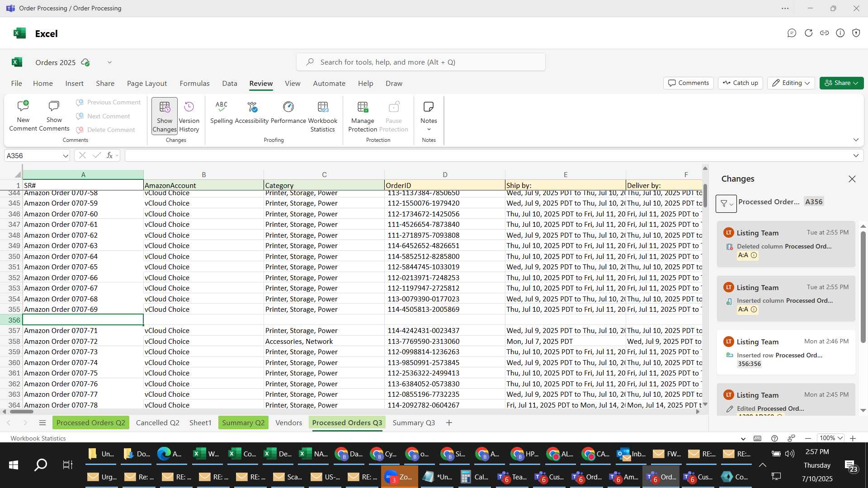The image size is (868, 488).
Task: Click the shield icon in header
Action: pos(856,33)
